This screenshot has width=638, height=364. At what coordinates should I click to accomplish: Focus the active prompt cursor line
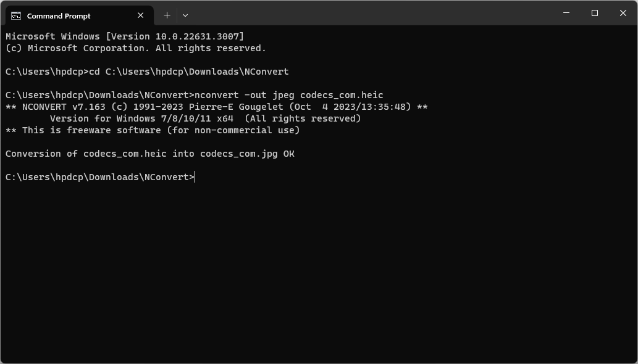coord(195,177)
